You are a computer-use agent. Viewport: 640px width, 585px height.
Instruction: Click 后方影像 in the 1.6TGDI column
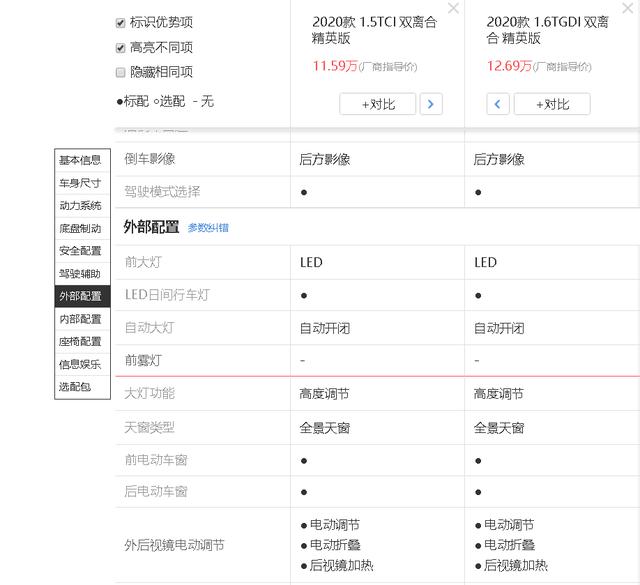tap(499, 159)
